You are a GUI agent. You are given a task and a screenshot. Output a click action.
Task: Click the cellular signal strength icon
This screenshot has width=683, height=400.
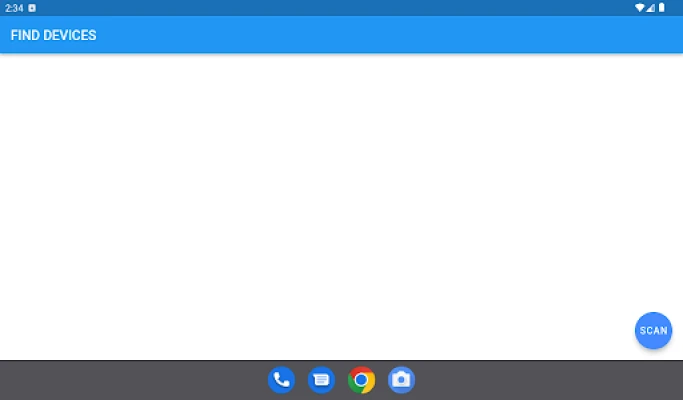650,8
